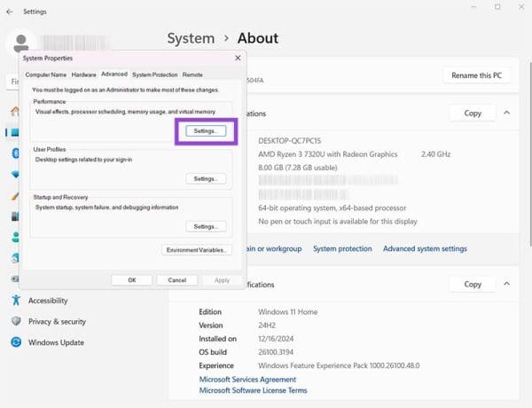Click the Bluetooth icon in Settings sidebar
This screenshot has height=408, width=532.
tap(15, 153)
